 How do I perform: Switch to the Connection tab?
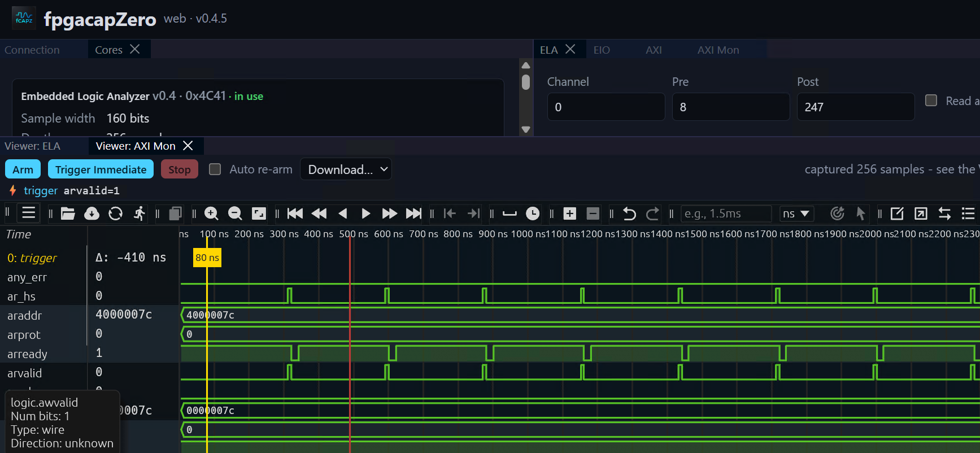pos(32,50)
